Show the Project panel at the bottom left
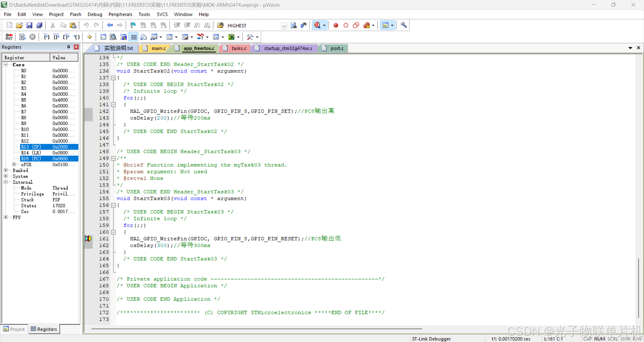This screenshot has width=644, height=342. click(14, 329)
